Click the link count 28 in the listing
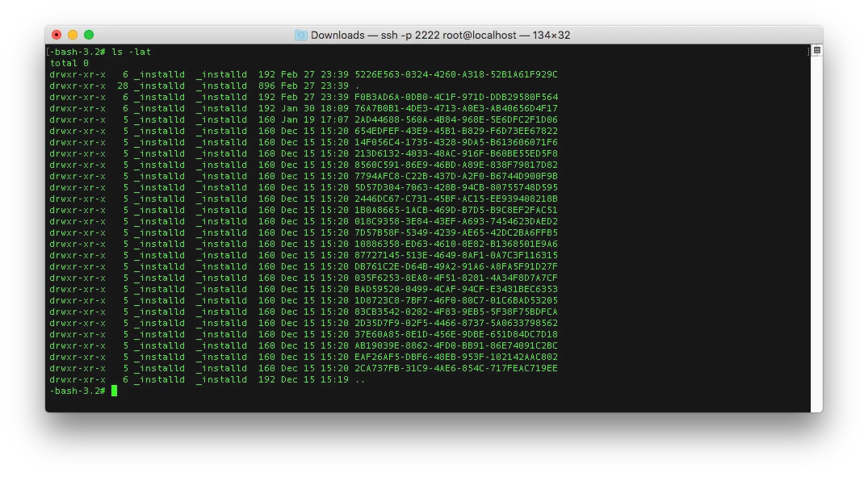Screen dimensions: 868x477 click(x=123, y=86)
